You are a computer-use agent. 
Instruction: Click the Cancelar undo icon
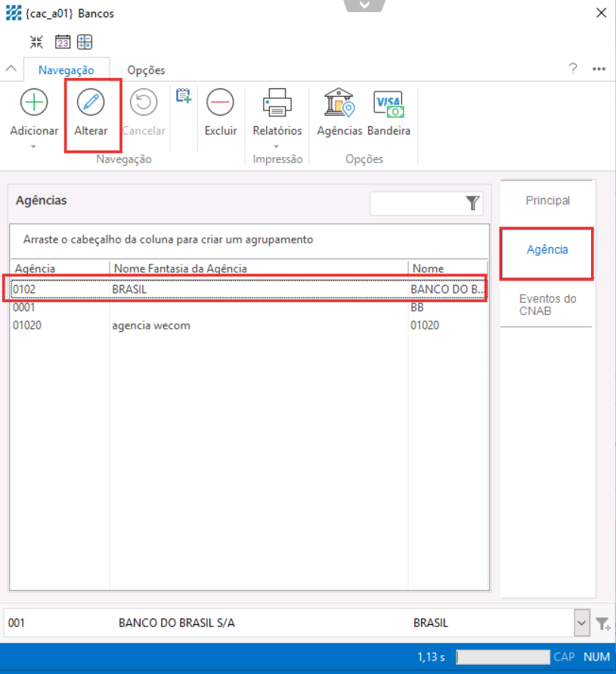pyautogui.click(x=144, y=102)
